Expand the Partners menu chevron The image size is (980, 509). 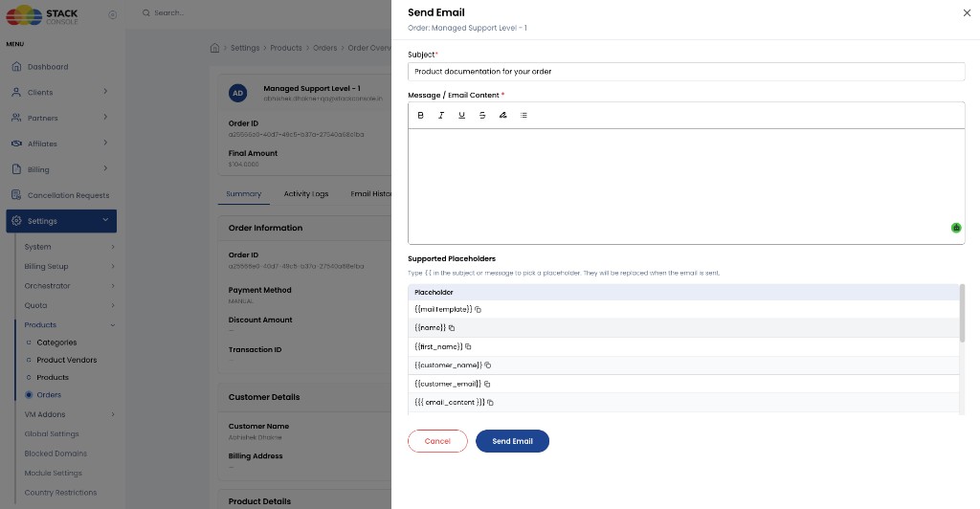pos(105,118)
